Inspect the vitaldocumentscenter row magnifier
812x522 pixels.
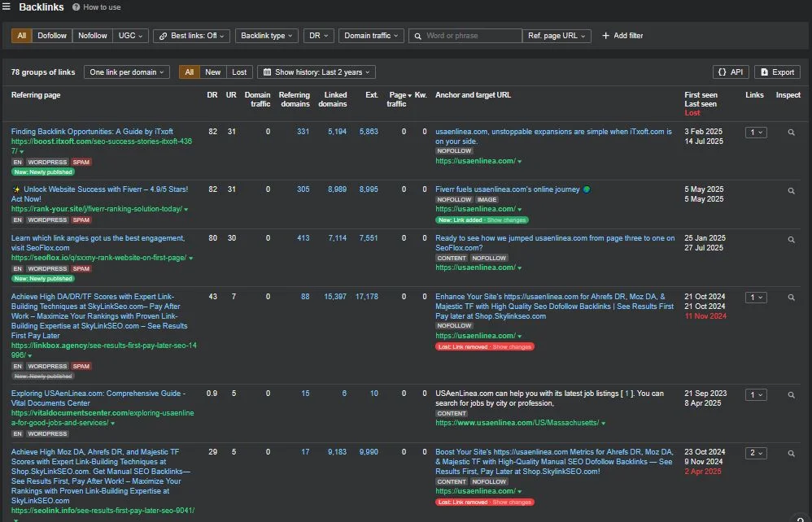pos(791,394)
